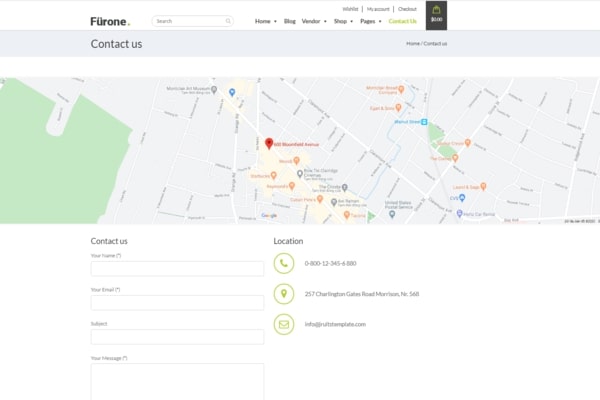Click the Checkout link
The width and height of the screenshot is (600, 400).
(407, 8)
